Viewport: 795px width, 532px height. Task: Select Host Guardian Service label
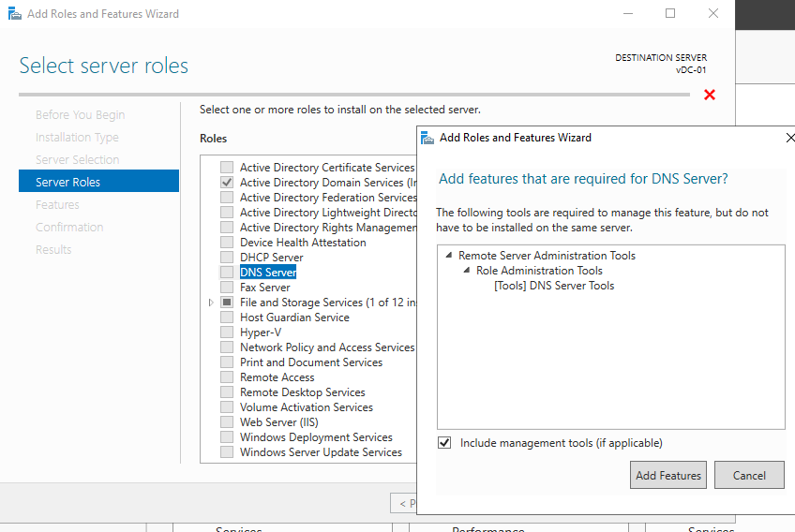pyautogui.click(x=294, y=318)
